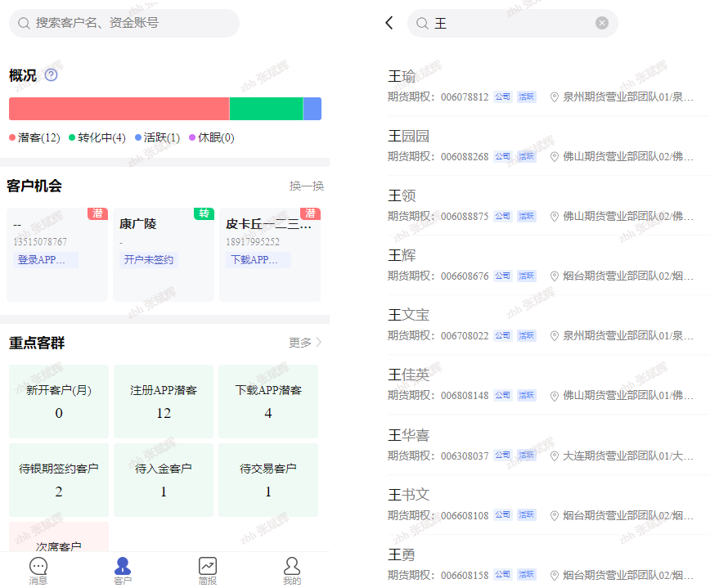
Task: Open the 待银期签约客户 card
Action: (59, 480)
